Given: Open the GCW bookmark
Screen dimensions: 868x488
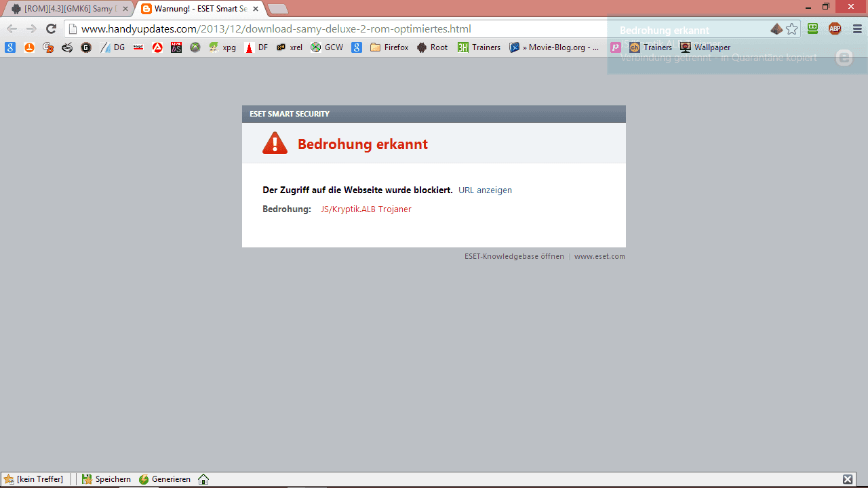Looking at the screenshot, I should [327, 47].
